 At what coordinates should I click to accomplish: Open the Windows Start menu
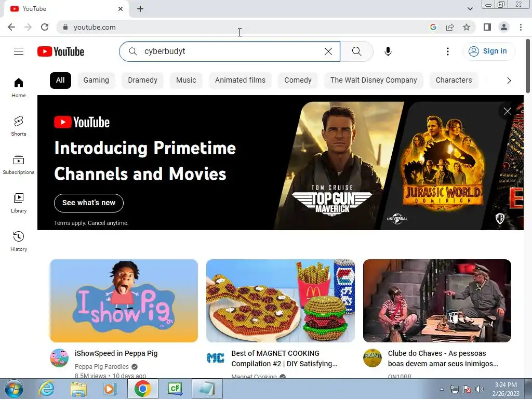point(14,389)
